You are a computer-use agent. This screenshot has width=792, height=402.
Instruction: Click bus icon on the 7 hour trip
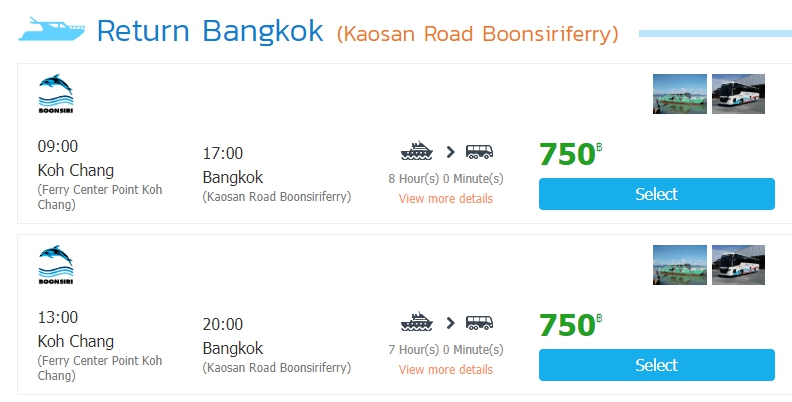[480, 323]
